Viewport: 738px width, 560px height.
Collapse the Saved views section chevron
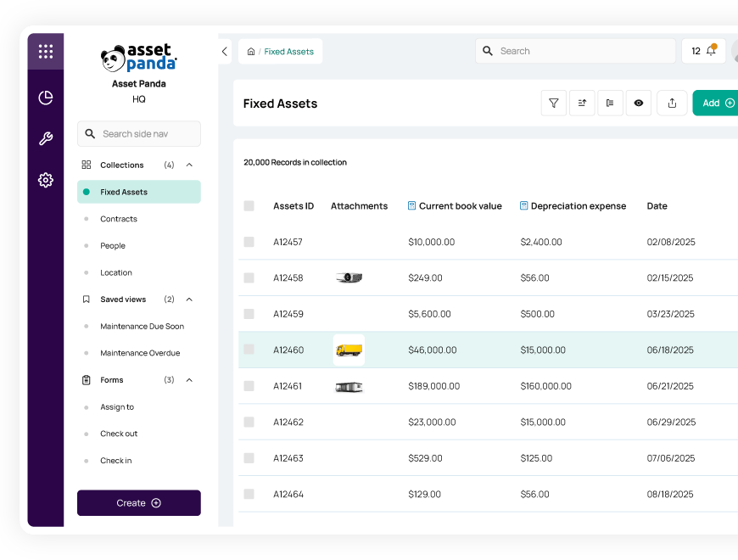pos(189,300)
